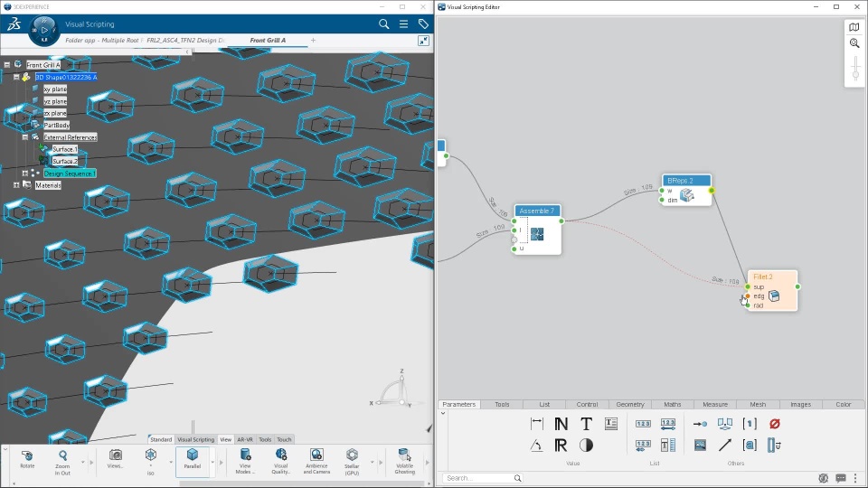This screenshot has height=488, width=868.
Task: Select the Rotate tool
Action: [27, 459]
